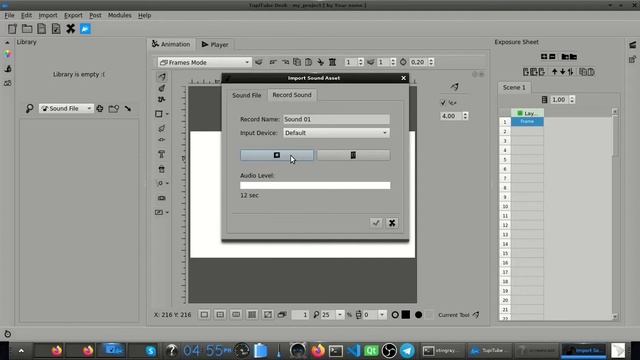Cancel the dialog with X button
This screenshot has height=360, width=640.
click(392, 223)
